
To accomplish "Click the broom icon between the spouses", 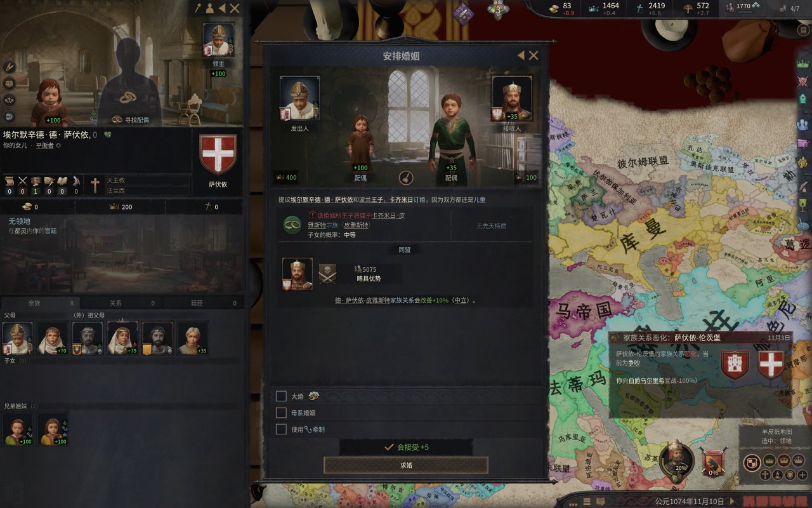I will click(x=406, y=178).
